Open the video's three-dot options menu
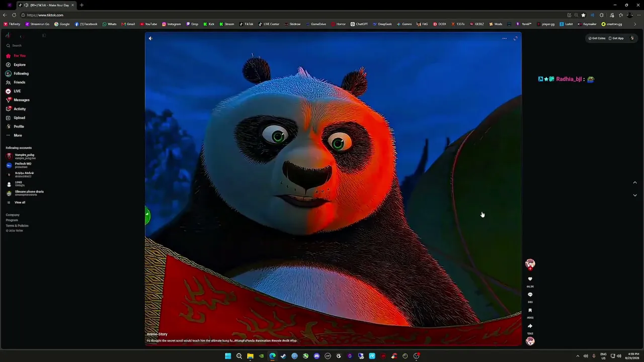The width and height of the screenshot is (644, 362). (x=504, y=38)
